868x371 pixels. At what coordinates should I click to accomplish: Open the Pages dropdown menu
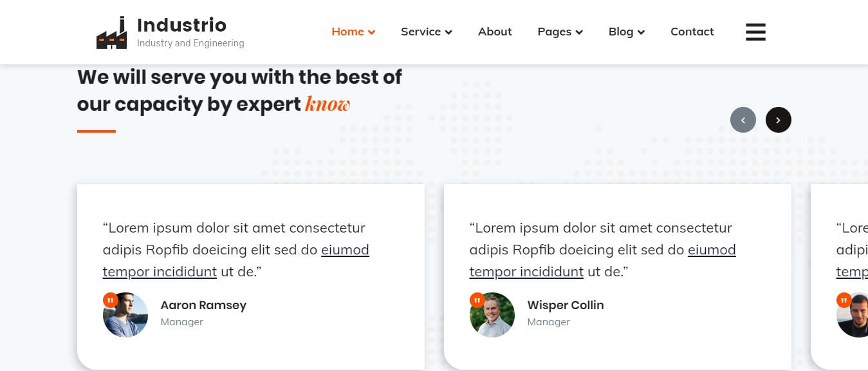click(x=560, y=32)
